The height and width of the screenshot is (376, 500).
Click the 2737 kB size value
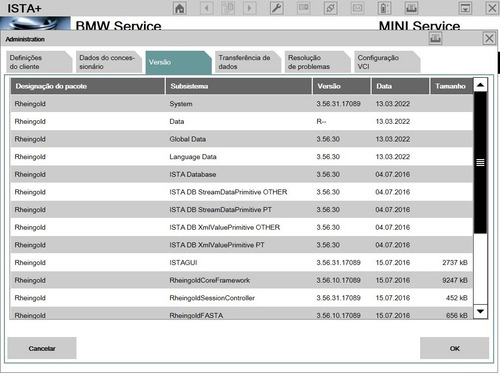pos(455,263)
